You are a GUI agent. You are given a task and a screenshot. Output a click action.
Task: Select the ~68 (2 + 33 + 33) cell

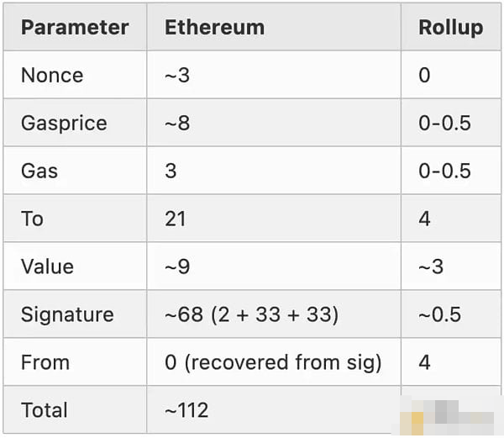pyautogui.click(x=251, y=314)
